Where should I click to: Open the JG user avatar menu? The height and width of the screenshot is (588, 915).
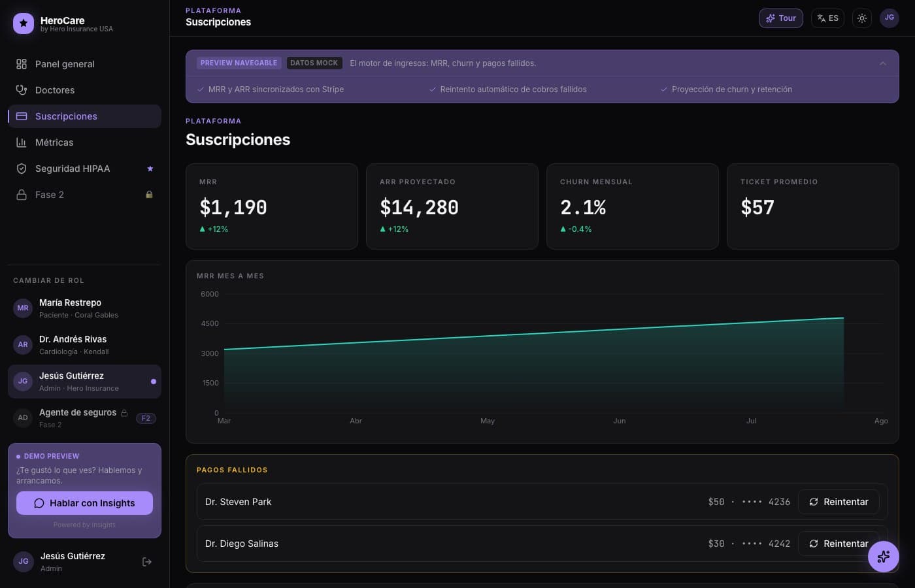pos(890,18)
